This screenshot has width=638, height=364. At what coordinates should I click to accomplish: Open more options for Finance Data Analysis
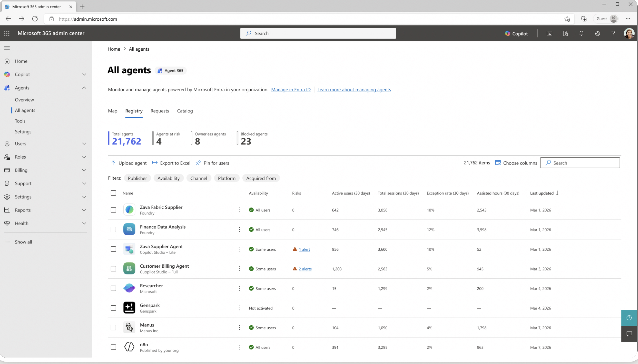(x=239, y=229)
